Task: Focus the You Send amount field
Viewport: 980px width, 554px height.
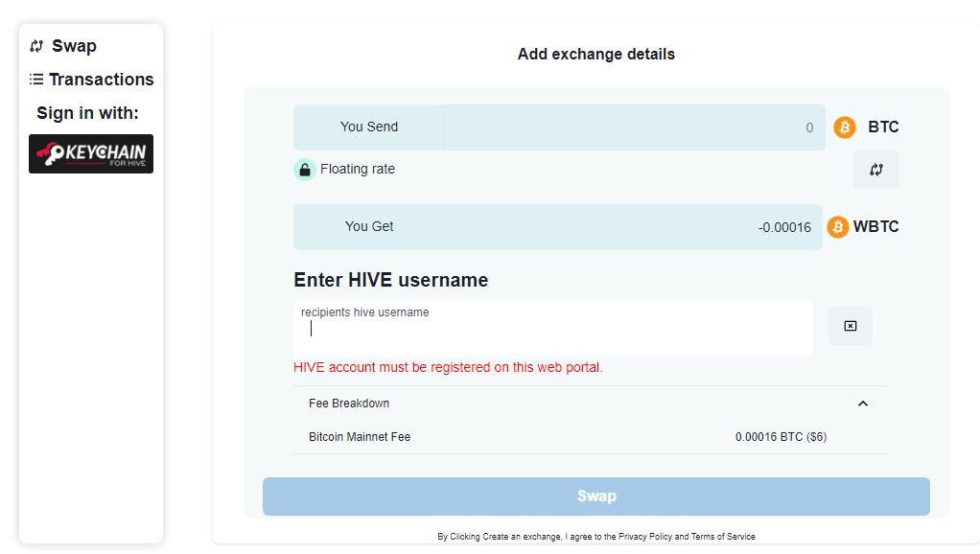Action: pos(635,127)
